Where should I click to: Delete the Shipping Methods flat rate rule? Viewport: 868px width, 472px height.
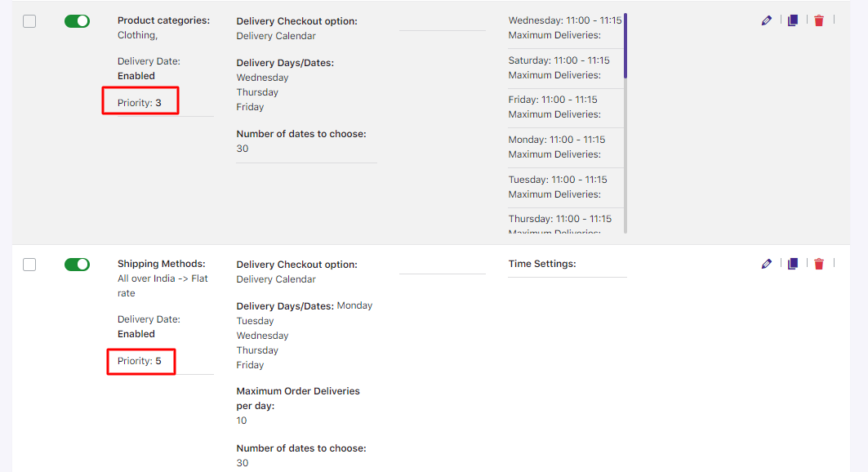tap(819, 264)
